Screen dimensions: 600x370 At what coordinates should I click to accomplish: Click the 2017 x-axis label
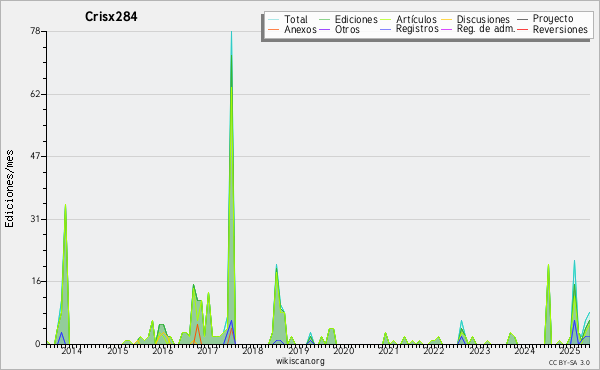[x=207, y=350]
